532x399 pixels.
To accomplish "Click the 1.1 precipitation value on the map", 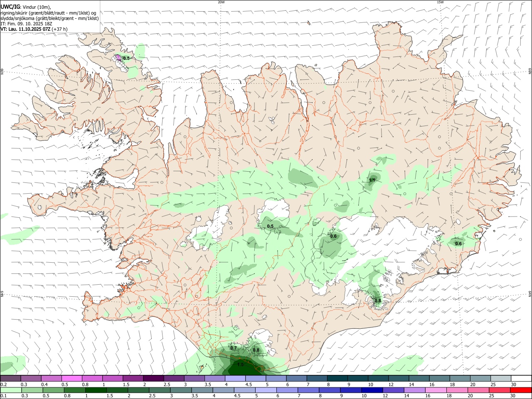I will (372, 180).
